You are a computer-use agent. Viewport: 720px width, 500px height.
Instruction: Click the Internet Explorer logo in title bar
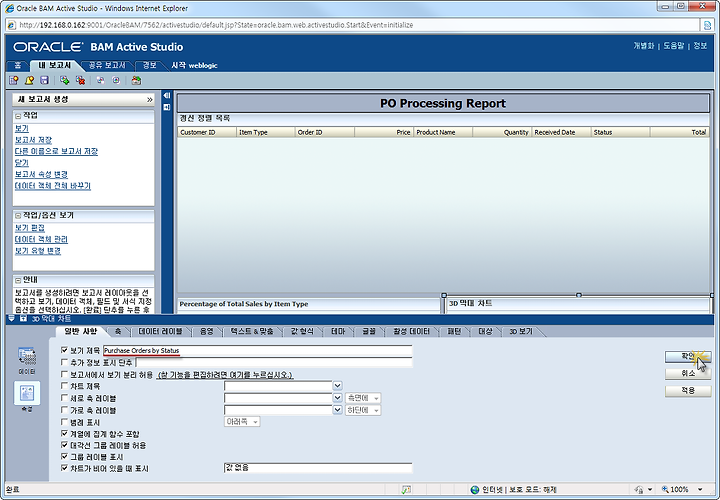(10, 8)
